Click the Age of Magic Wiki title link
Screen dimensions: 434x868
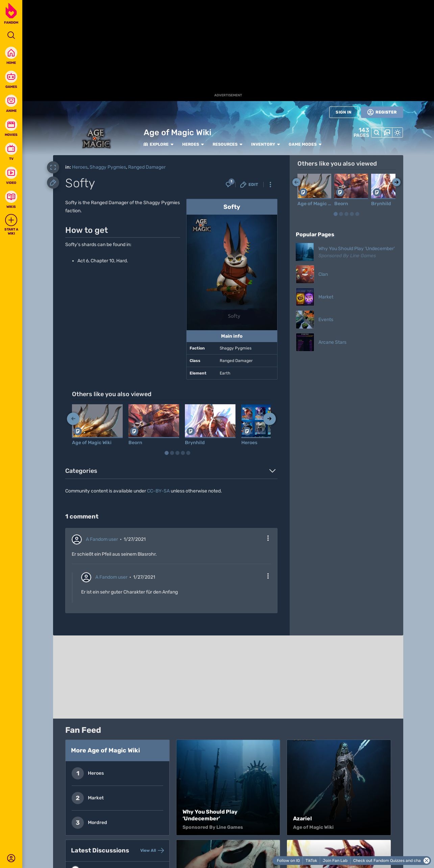point(177,132)
